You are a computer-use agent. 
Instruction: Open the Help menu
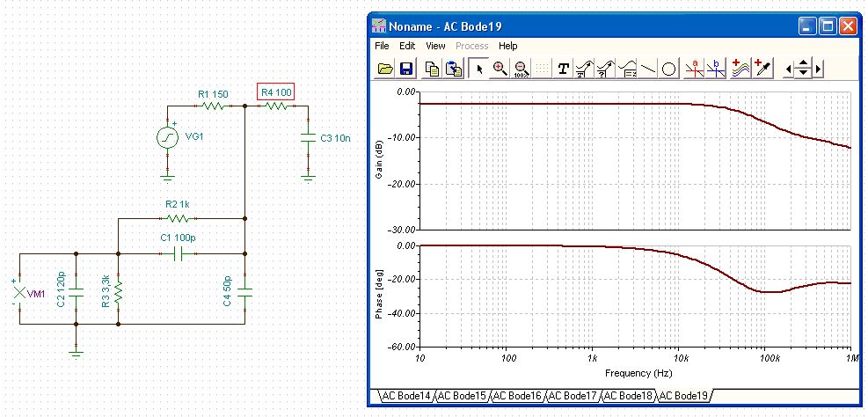(508, 46)
